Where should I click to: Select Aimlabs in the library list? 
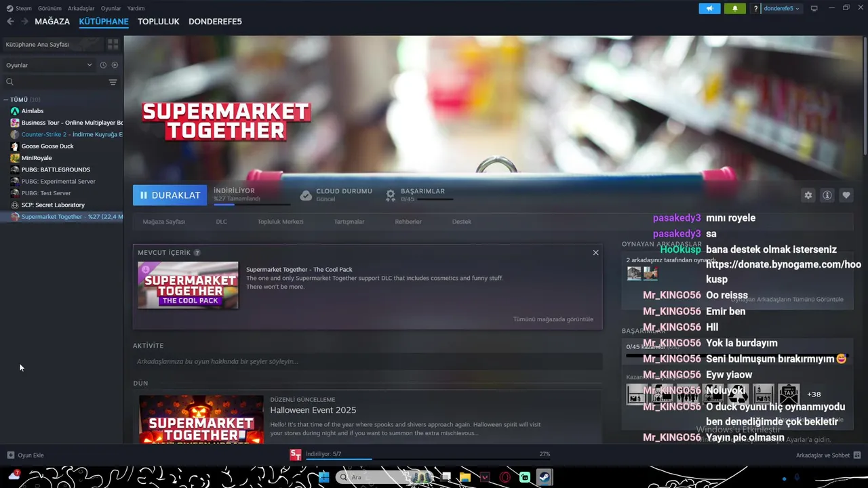click(x=33, y=111)
